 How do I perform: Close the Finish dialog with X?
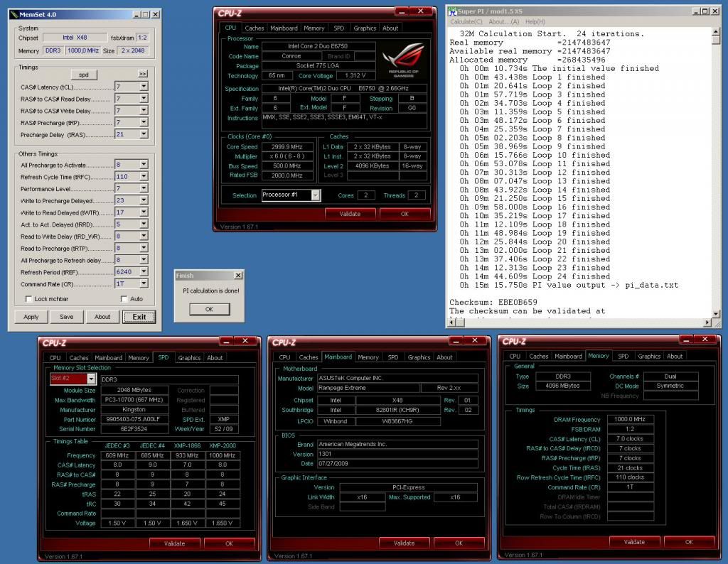coord(238,276)
